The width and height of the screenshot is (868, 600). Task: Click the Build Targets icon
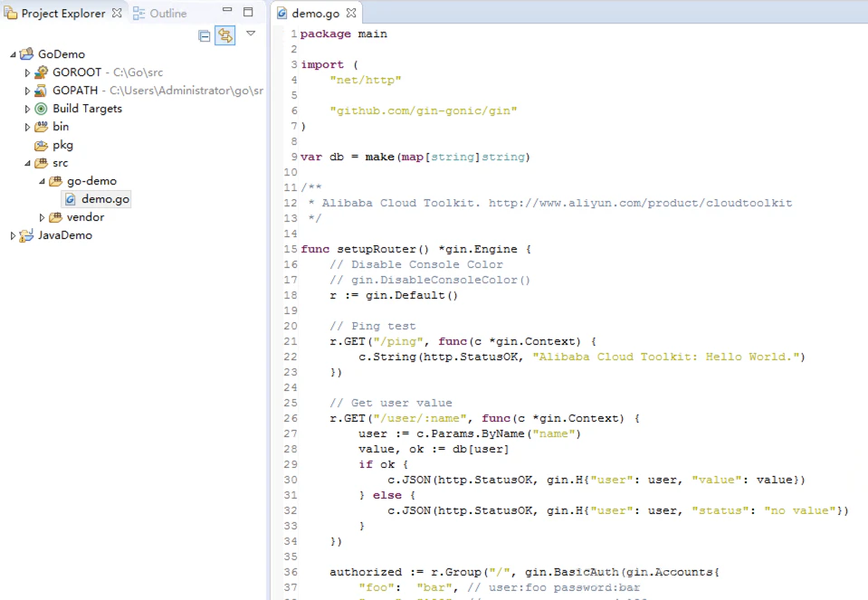coord(41,109)
